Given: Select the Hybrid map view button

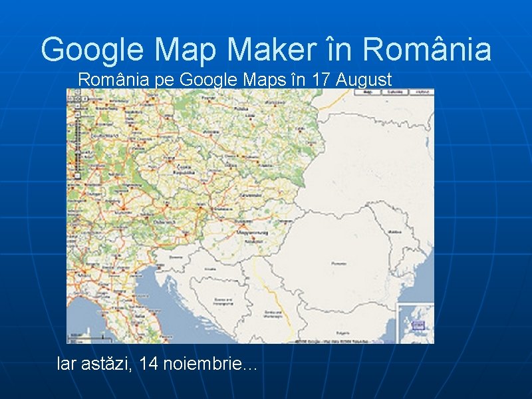Looking at the screenshot, I should (x=422, y=92).
